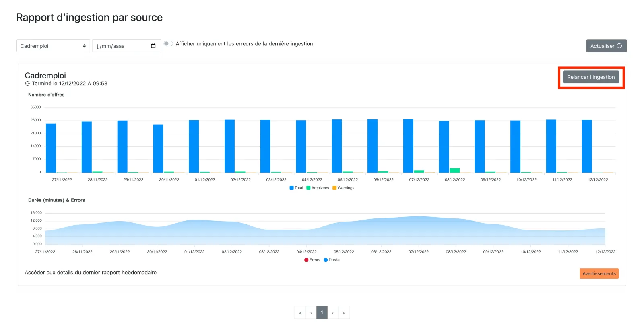Viewport: 644px width, 335px height.
Task: Click the orange Avertissements button
Action: [599, 273]
